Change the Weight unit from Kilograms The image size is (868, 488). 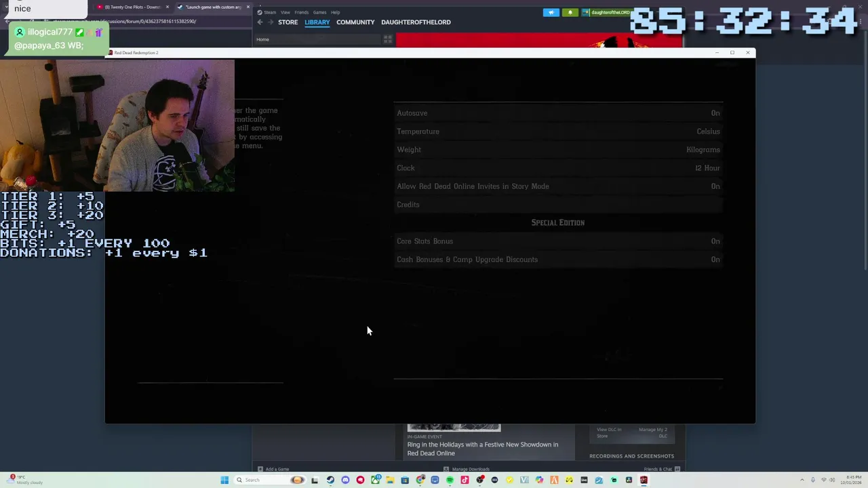pyautogui.click(x=558, y=150)
